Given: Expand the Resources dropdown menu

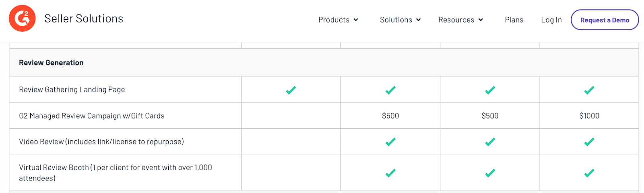Looking at the screenshot, I should (x=460, y=20).
